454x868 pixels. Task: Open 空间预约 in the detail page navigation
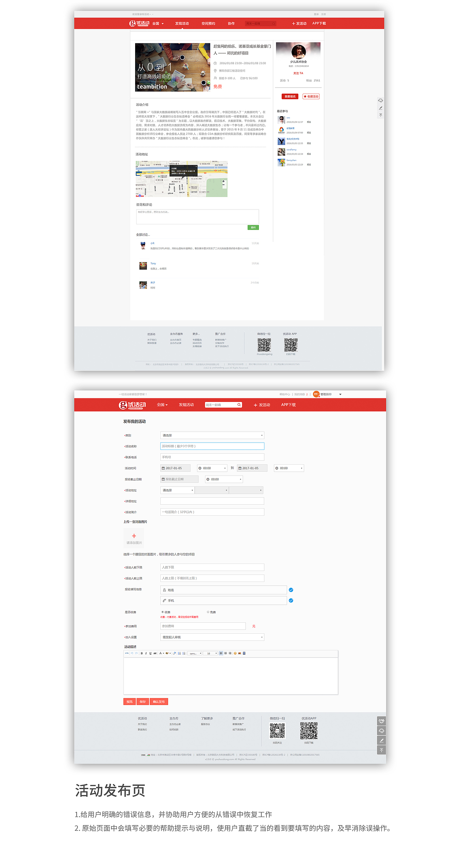208,23
